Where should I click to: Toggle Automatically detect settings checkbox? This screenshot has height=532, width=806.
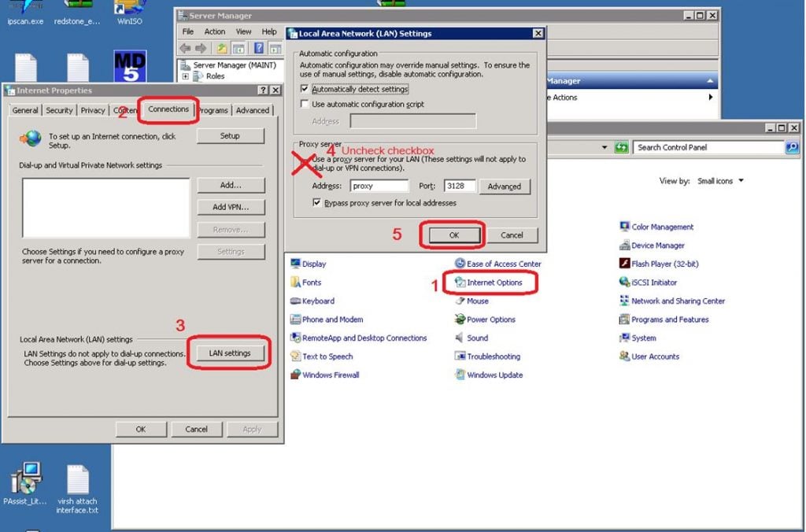tap(305, 89)
